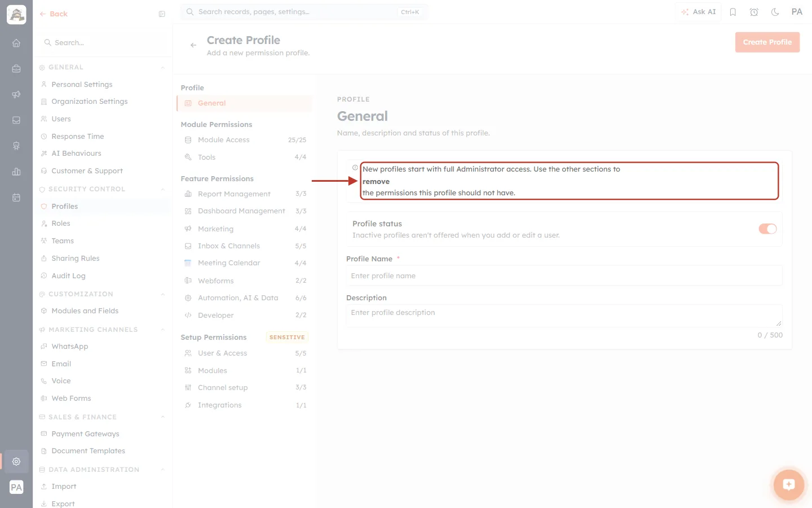Open the Report Management permissions section
This screenshot has width=812, height=508.
(x=244, y=194)
